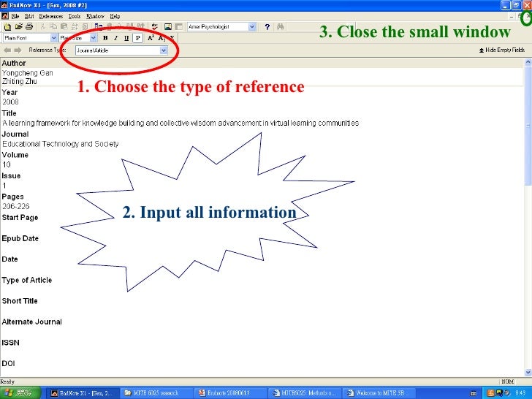The height and width of the screenshot is (399, 532).
Task: Click the Volume value 10
Action: point(7,164)
